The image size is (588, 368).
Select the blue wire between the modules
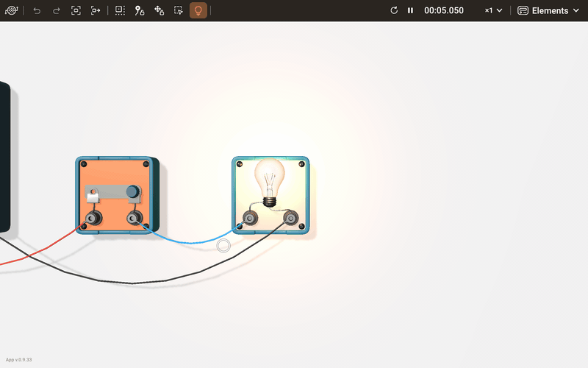point(190,242)
